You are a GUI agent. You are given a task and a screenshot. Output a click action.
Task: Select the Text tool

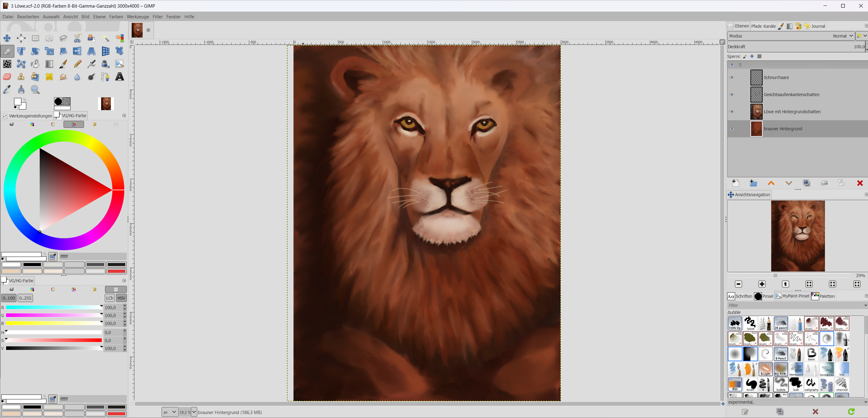point(119,77)
